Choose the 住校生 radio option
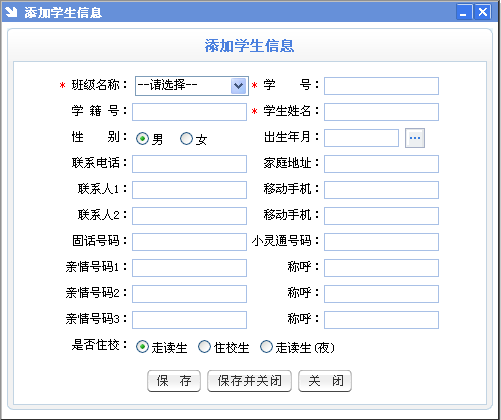Screen dimensions: 501x420 pyautogui.click(x=204, y=347)
